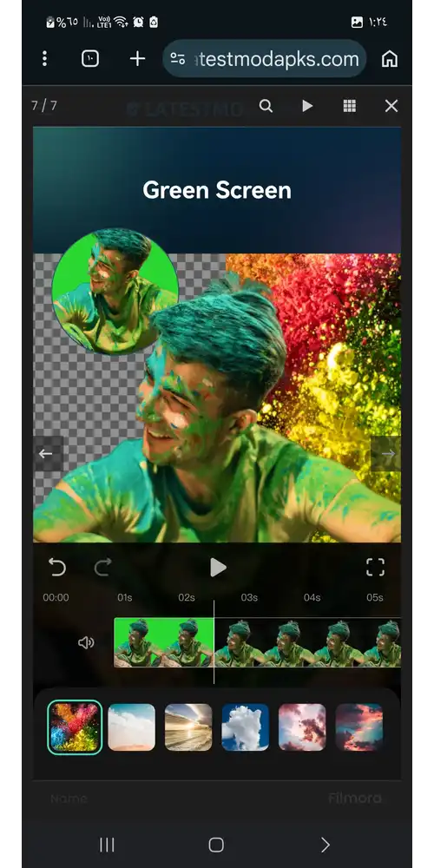Tap the Android recent apps button

click(x=107, y=845)
